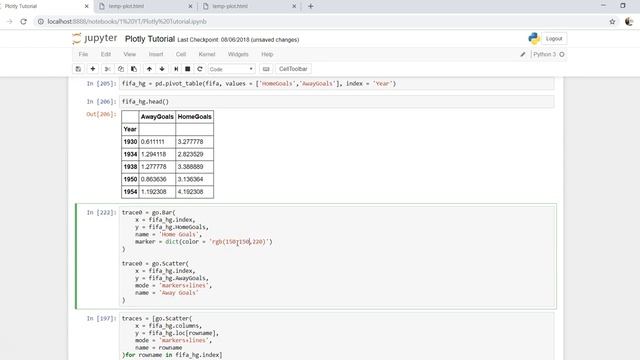Insert cell below with plus icon
Screen dimensions: 640x360
click(93, 69)
